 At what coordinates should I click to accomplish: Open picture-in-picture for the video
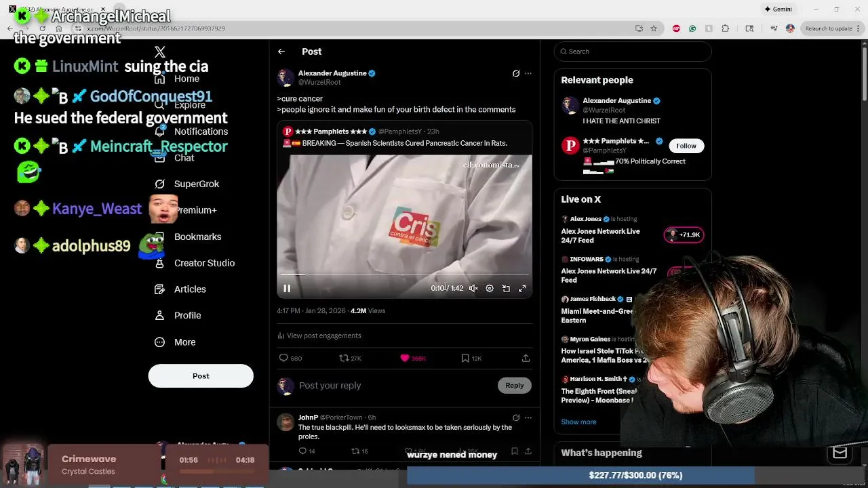pyautogui.click(x=506, y=289)
